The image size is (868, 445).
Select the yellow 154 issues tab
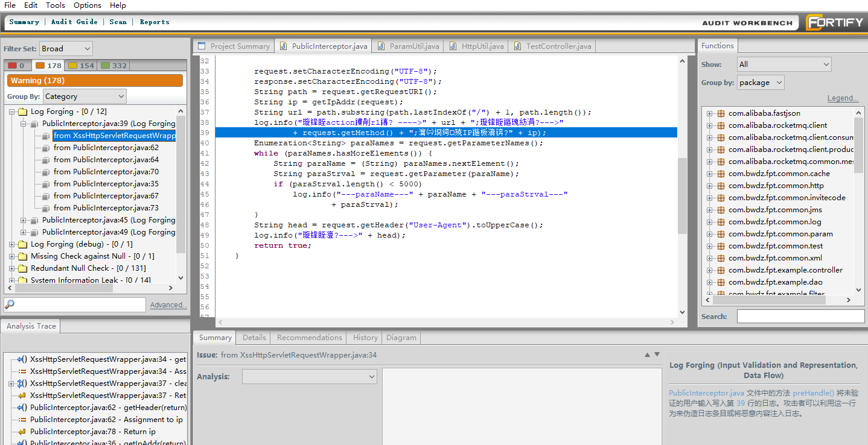(x=81, y=65)
